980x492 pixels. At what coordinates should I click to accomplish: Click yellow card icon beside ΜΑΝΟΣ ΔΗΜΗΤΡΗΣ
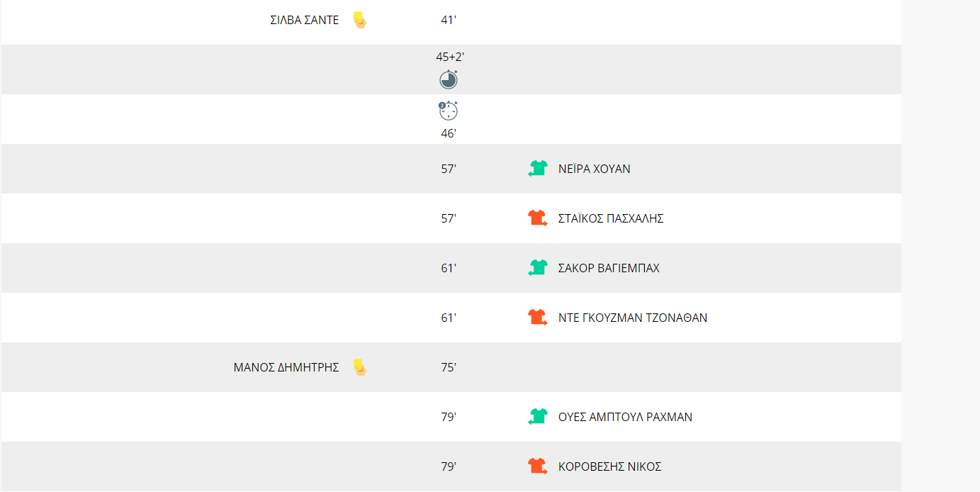pos(359,367)
